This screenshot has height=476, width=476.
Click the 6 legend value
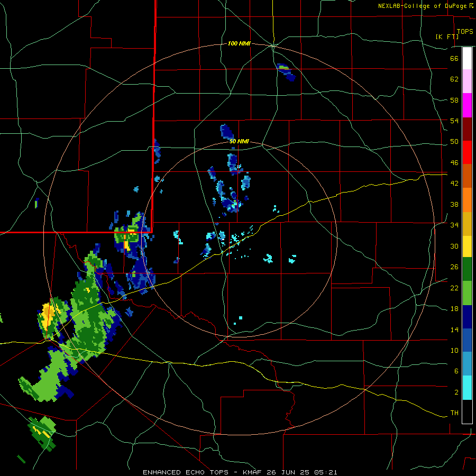coord(456,371)
